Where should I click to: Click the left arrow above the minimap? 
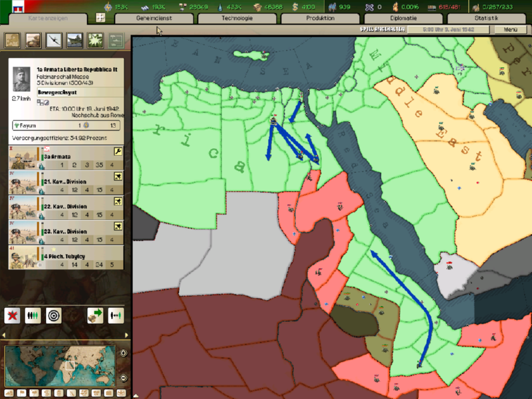coord(3,335)
